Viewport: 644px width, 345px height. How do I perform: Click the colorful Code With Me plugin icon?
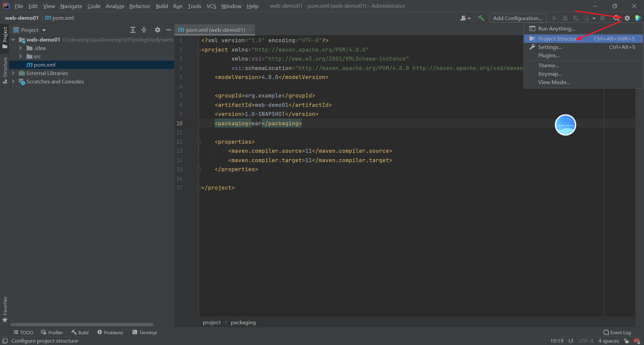click(638, 18)
